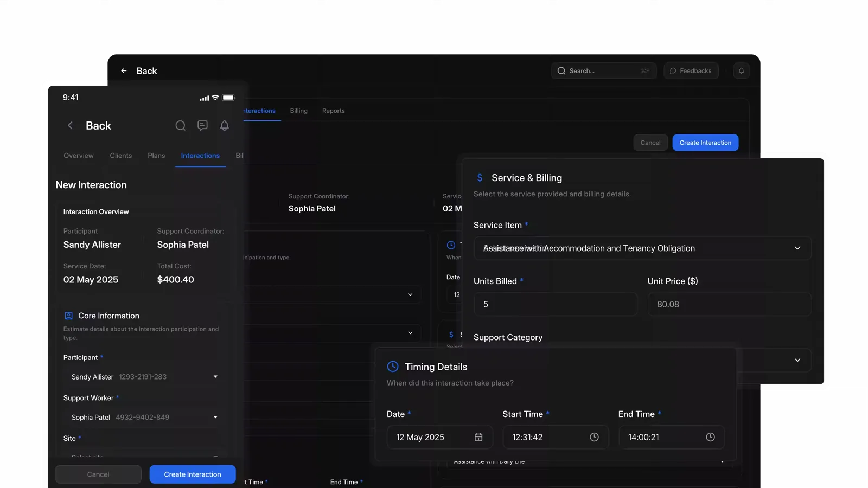Switch to the mobile Overview tab
Screen dimensions: 868x488
click(x=79, y=156)
